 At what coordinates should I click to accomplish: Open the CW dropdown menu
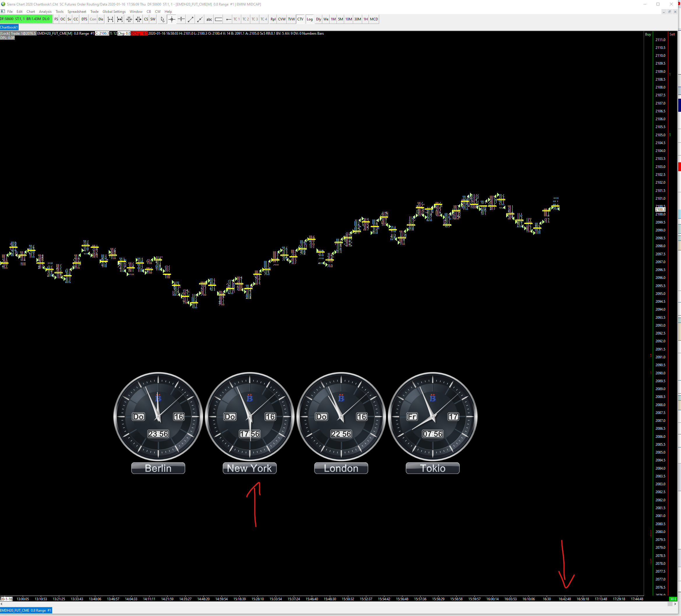[x=157, y=11]
